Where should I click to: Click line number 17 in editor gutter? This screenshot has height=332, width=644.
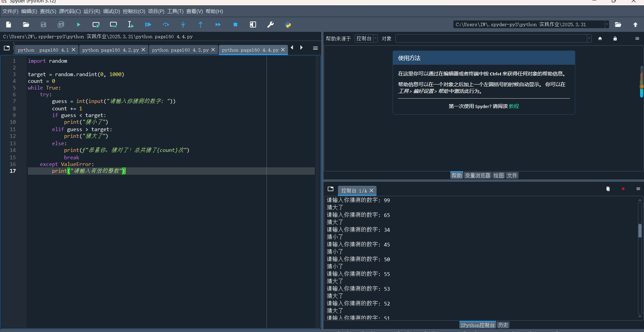[x=13, y=171]
